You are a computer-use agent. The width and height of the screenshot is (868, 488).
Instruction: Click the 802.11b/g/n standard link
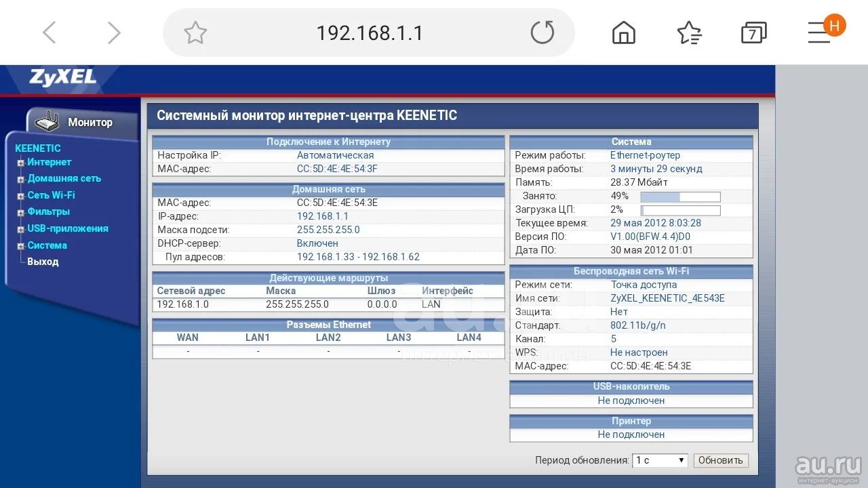click(638, 325)
